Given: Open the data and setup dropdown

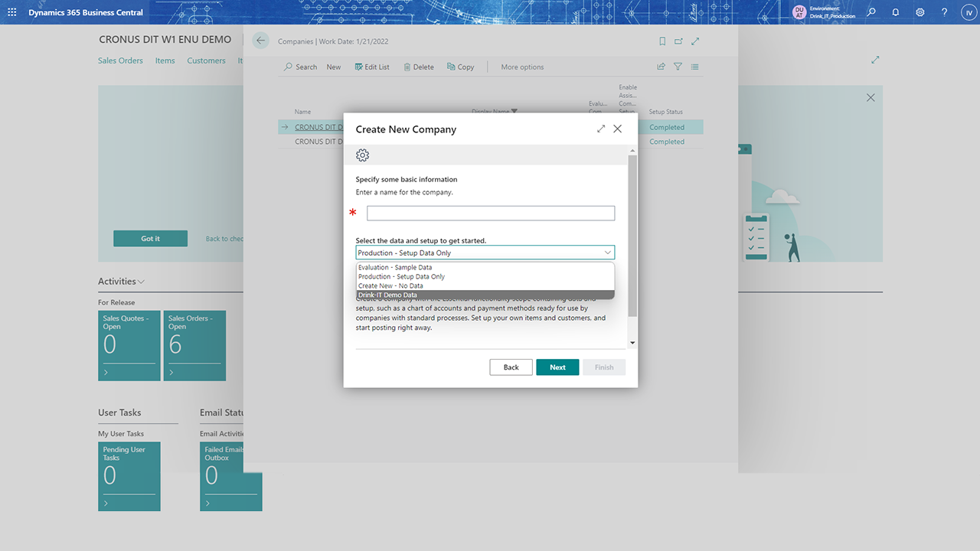Looking at the screenshot, I should pyautogui.click(x=485, y=253).
